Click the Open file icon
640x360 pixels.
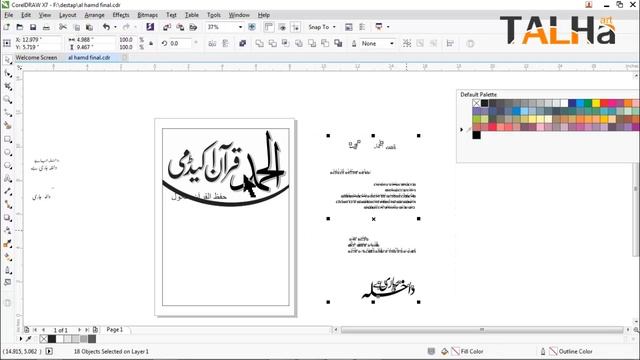point(20,27)
